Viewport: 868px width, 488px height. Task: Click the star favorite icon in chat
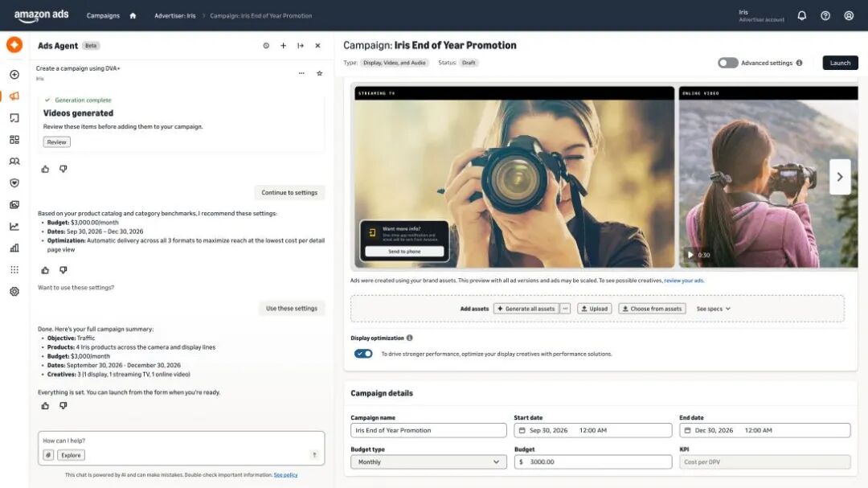pos(319,73)
